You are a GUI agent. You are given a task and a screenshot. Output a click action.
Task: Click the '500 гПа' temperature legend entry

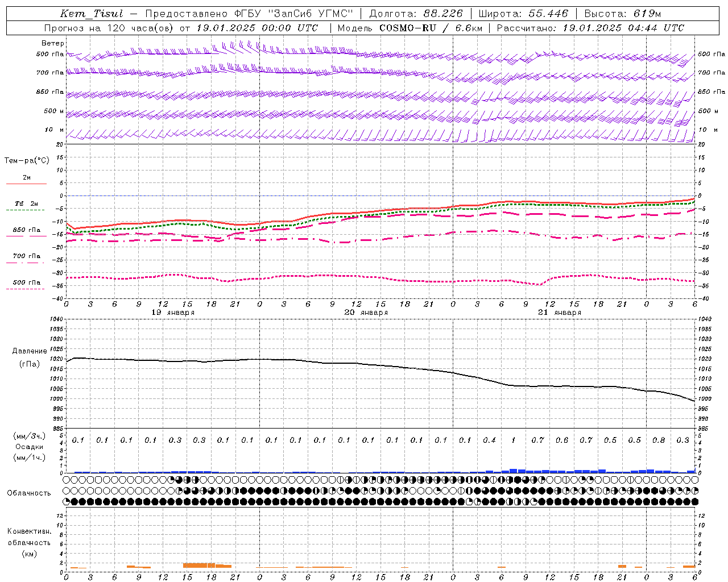point(26,282)
